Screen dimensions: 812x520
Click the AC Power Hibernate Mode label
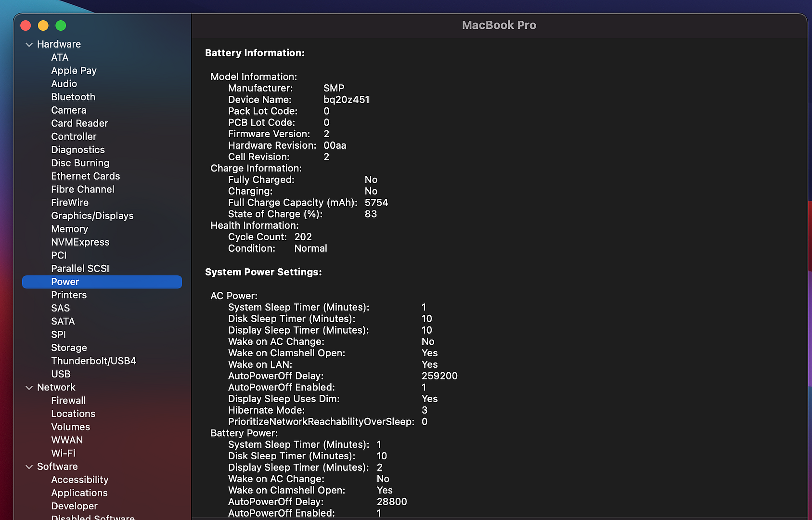coord(266,410)
